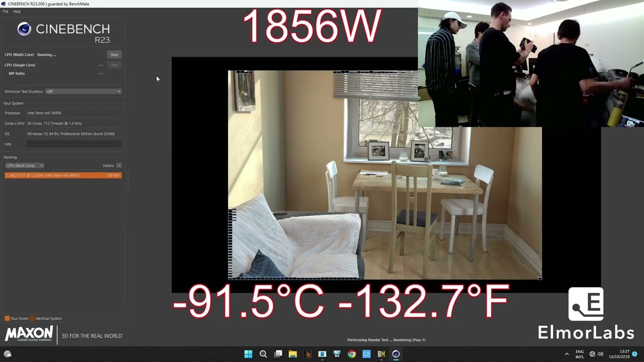Click the Performing Render Test status text
Image resolution: width=644 pixels, height=362 pixels.
[386, 340]
